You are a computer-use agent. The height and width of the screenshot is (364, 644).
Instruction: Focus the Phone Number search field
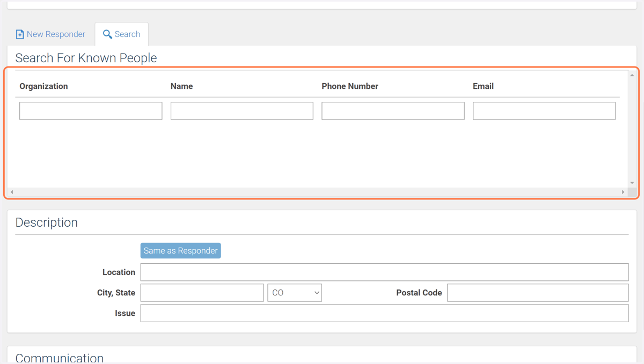(x=393, y=111)
